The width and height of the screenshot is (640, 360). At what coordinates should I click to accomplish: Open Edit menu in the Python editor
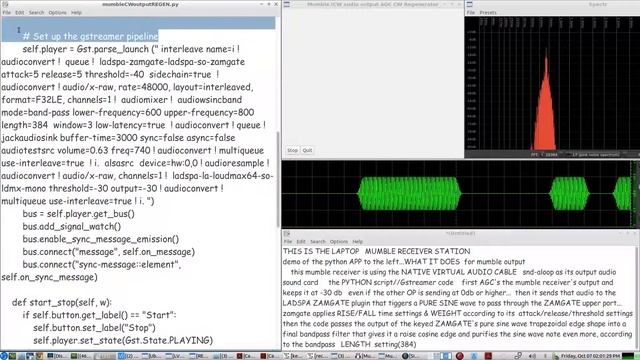pos(20,13)
